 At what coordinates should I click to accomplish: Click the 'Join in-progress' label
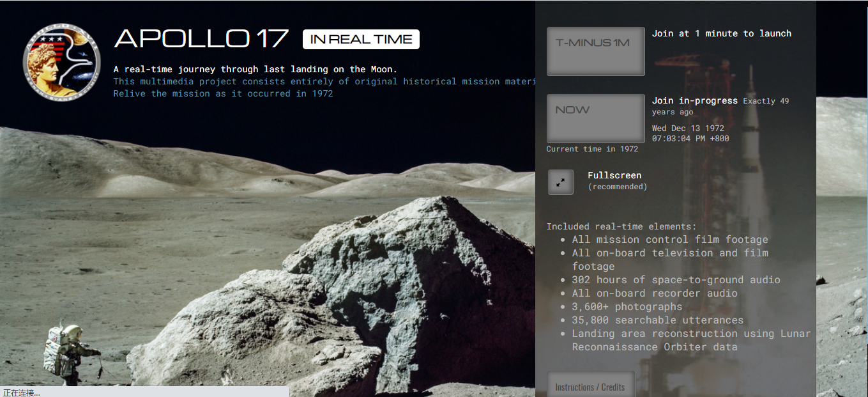[x=695, y=100]
